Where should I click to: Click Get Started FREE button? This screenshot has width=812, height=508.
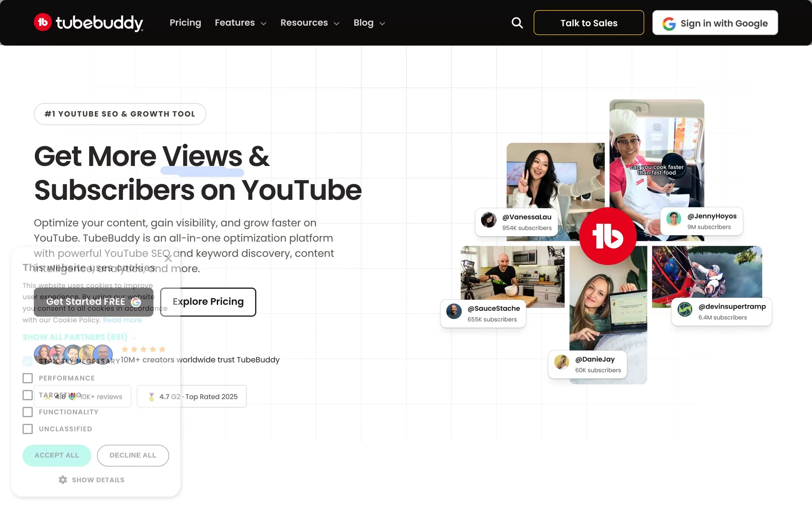[94, 302]
